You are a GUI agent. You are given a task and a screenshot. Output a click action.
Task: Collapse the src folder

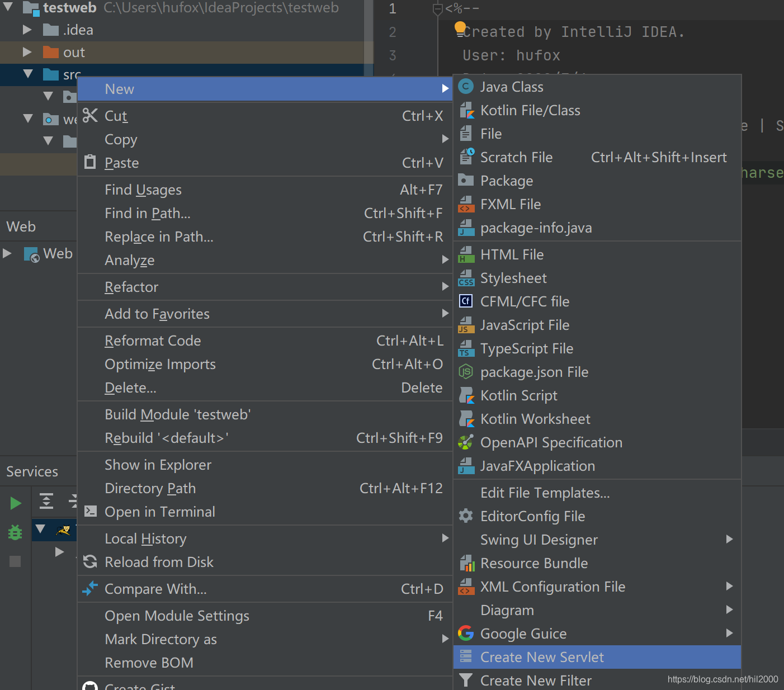(28, 73)
